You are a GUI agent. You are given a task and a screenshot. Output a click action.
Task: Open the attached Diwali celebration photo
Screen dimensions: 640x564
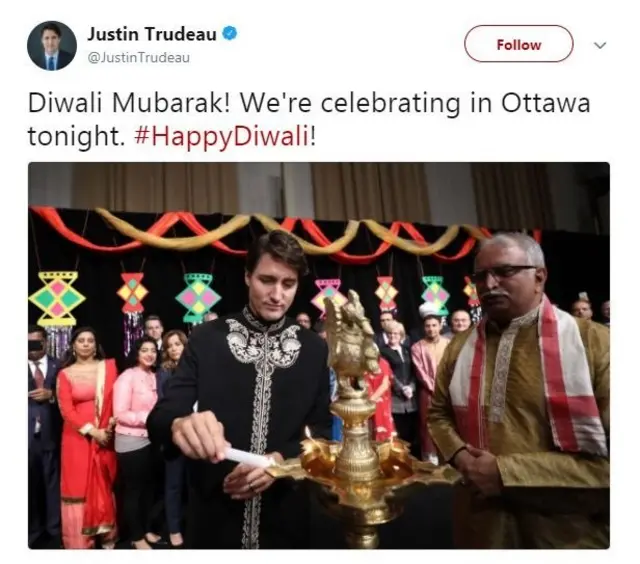click(x=319, y=355)
